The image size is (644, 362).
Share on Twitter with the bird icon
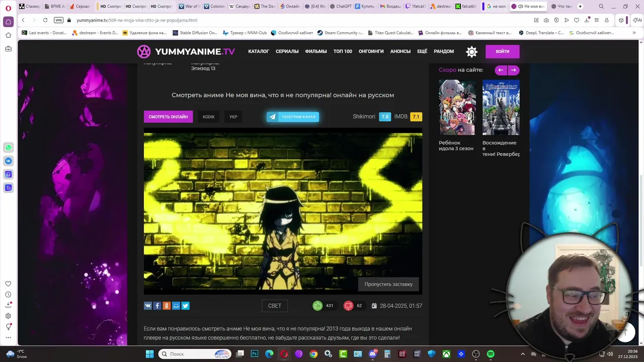pyautogui.click(x=185, y=306)
